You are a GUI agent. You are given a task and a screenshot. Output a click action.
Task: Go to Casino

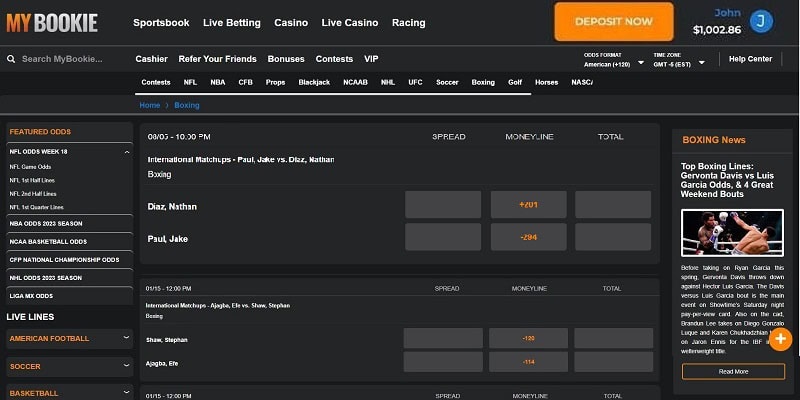coord(291,23)
